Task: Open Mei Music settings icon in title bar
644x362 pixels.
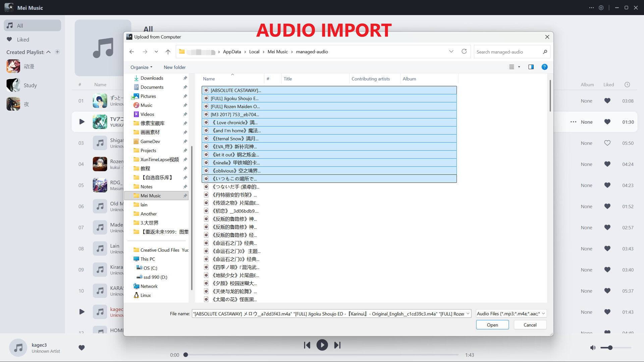Action: [601, 8]
